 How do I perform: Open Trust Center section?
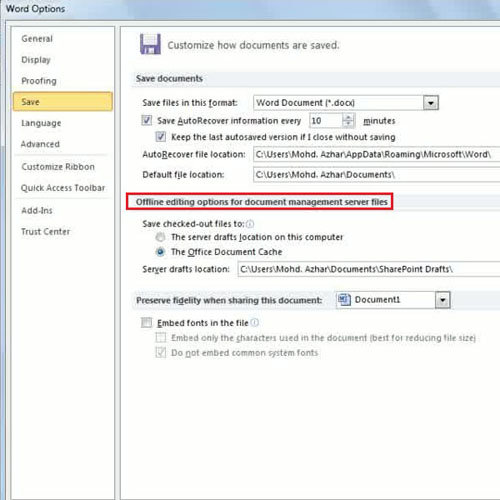(x=46, y=231)
